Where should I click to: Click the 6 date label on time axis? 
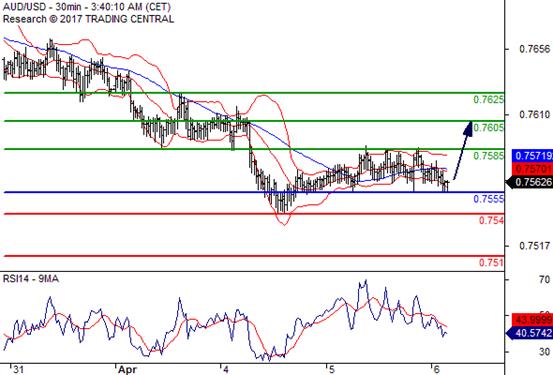click(x=436, y=370)
